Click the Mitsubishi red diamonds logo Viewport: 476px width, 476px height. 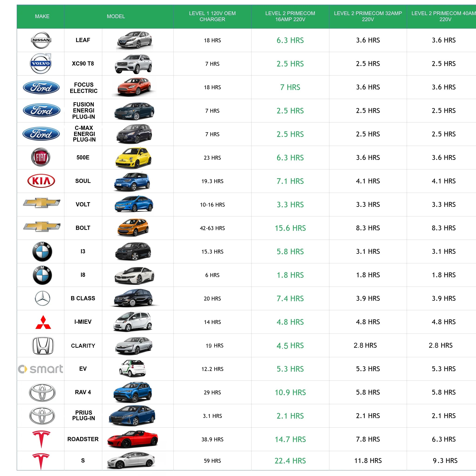pyautogui.click(x=43, y=322)
